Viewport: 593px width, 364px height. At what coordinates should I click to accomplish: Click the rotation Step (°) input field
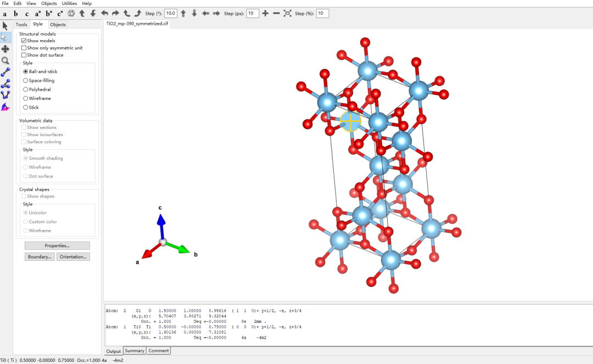click(x=170, y=13)
